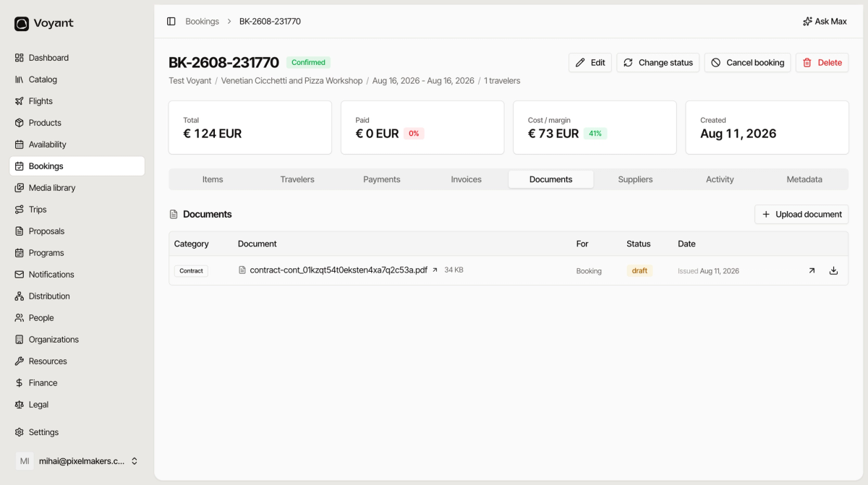
Task: Open Programs in sidebar
Action: pyautogui.click(x=77, y=253)
